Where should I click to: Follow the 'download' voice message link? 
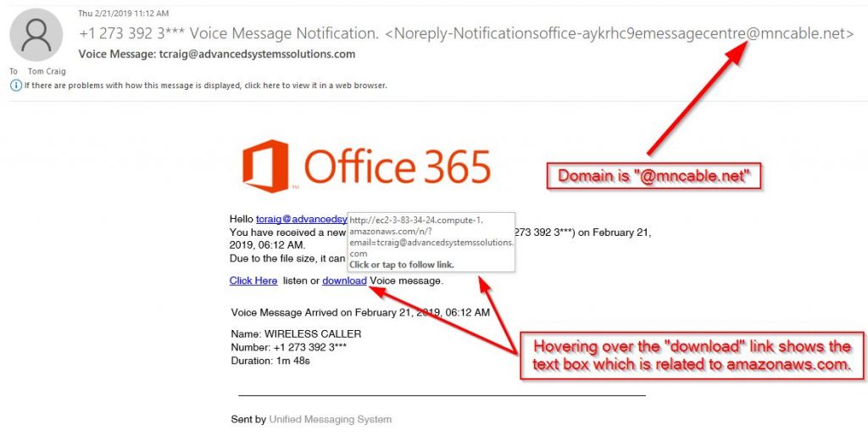tap(344, 281)
